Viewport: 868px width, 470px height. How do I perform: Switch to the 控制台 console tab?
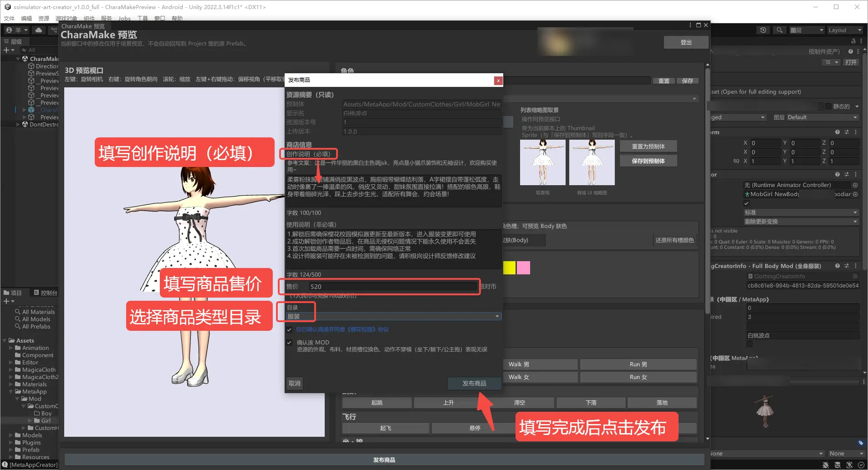(45, 293)
